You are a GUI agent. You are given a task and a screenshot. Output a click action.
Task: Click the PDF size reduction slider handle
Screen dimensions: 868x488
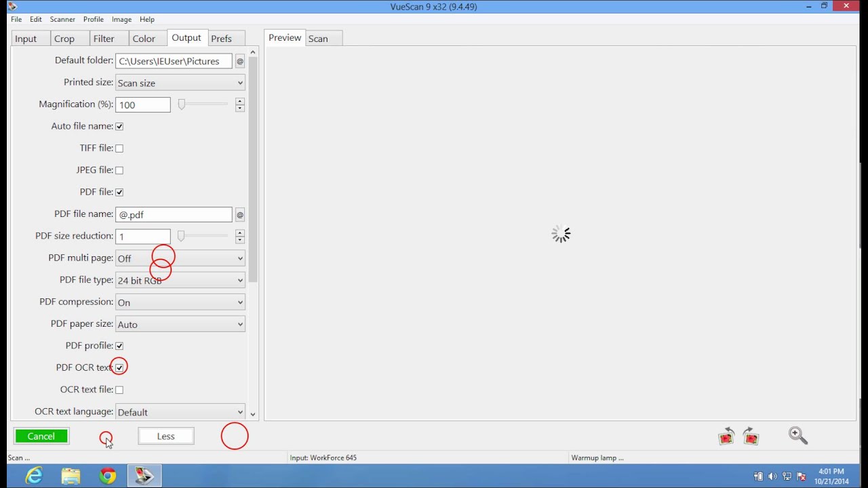coord(181,236)
